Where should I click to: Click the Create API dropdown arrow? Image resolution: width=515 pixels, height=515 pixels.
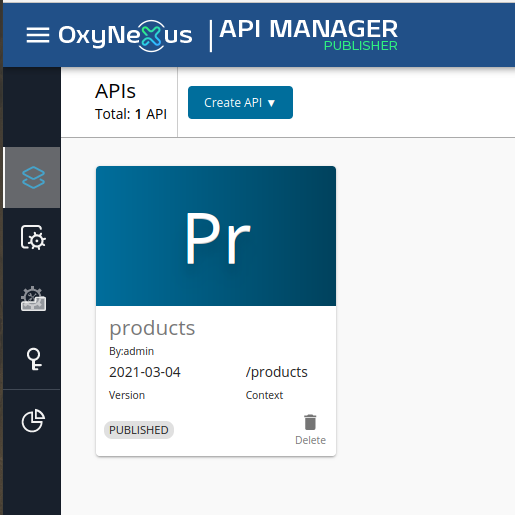click(271, 103)
